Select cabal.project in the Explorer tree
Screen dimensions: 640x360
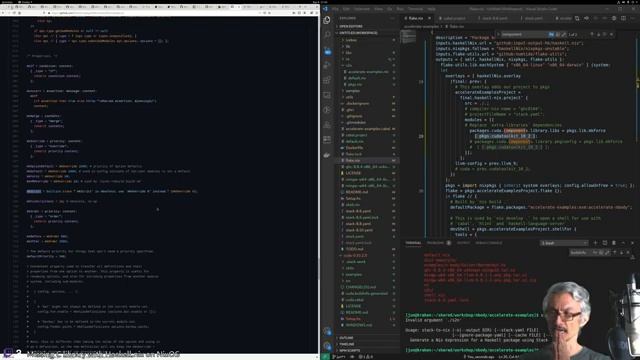367,135
